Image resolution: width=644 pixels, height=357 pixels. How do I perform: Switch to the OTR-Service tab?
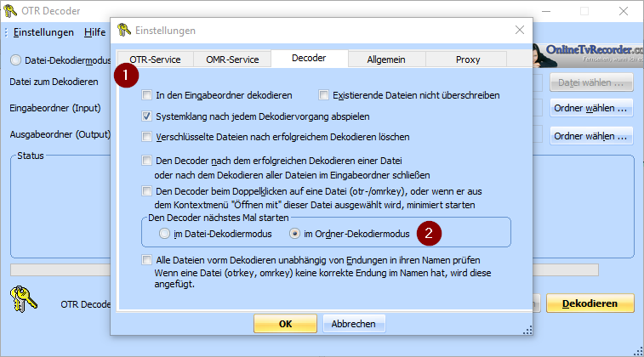tap(155, 60)
